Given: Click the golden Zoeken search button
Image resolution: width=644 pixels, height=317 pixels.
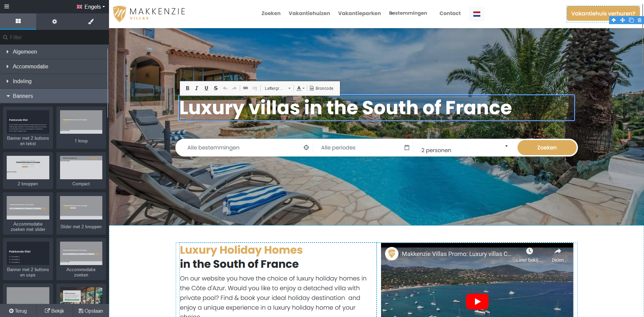Looking at the screenshot, I should tap(547, 148).
